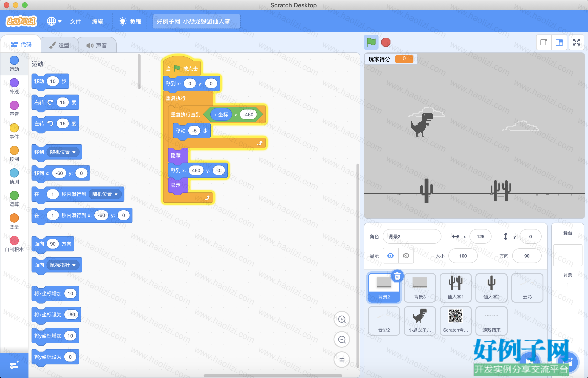Select the 仙人掌2 sprite
Screen dimensions: 588x378
(491, 288)
